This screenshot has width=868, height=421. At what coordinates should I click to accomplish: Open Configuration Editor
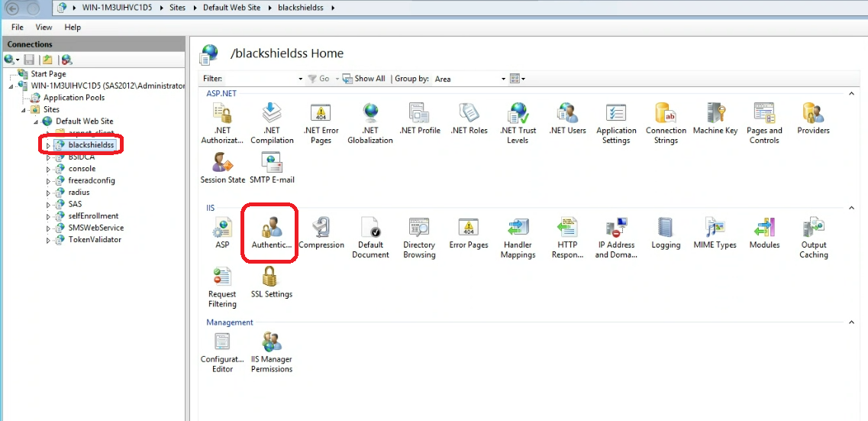[222, 352]
